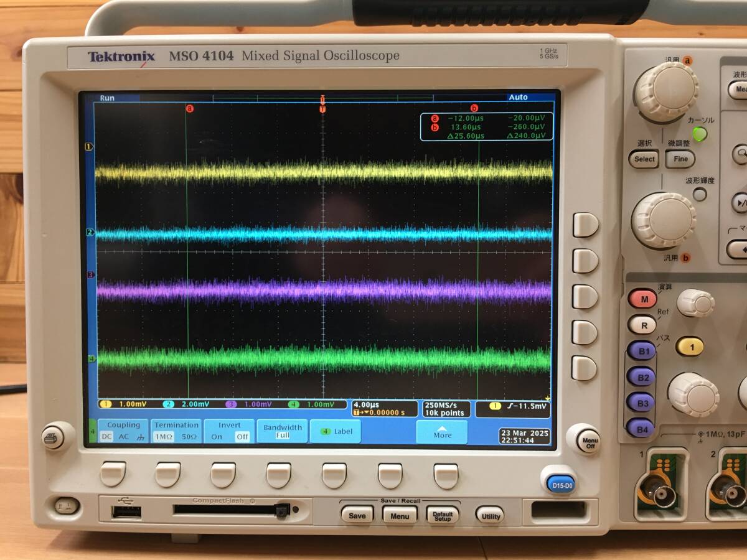Select the B2 bus button

tap(642, 376)
